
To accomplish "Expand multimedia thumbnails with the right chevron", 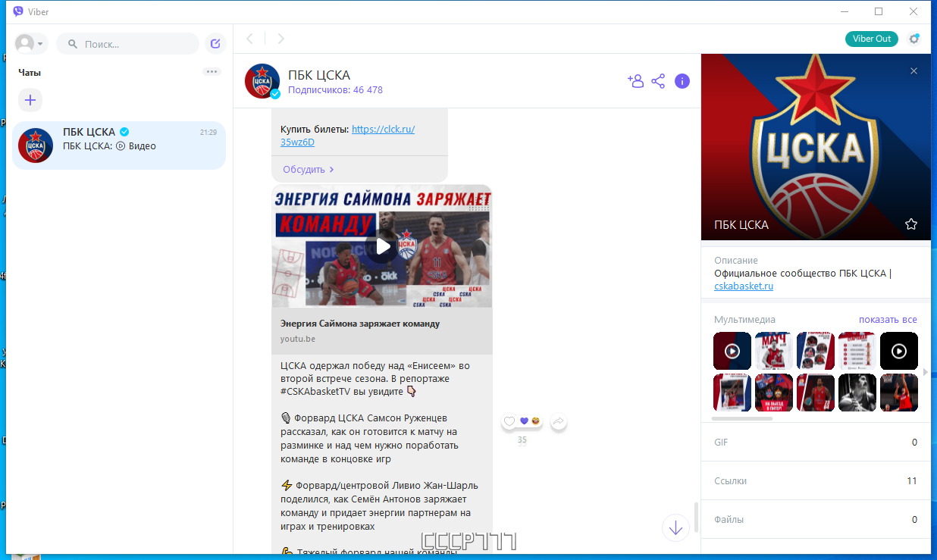I will [925, 371].
